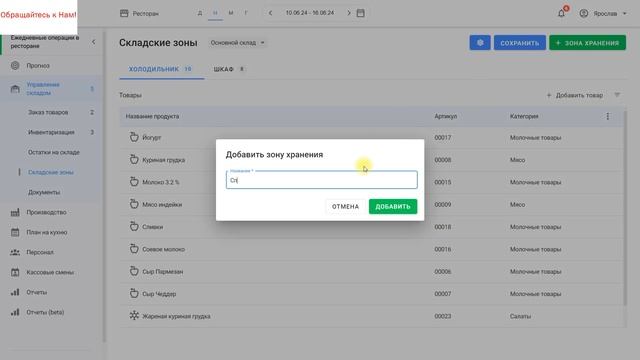Viewport: 640px width, 360px height.
Task: Click the Жареная куриная грудка dish icon
Action: 134,316
